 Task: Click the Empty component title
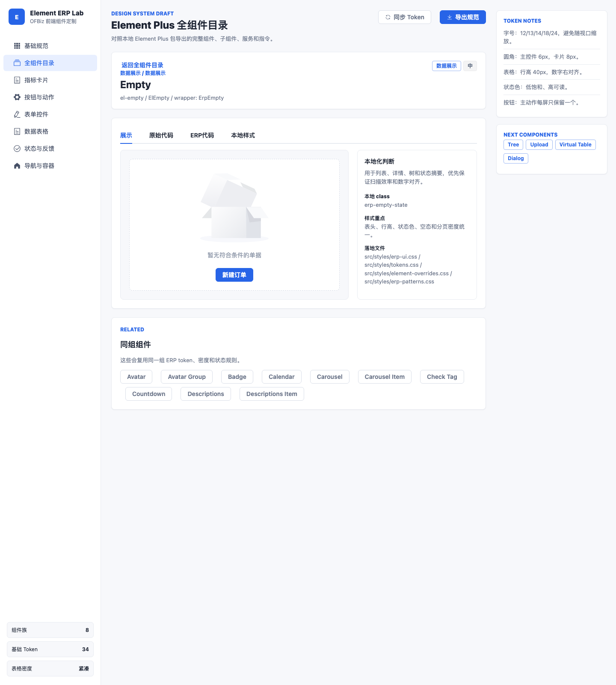pos(136,85)
